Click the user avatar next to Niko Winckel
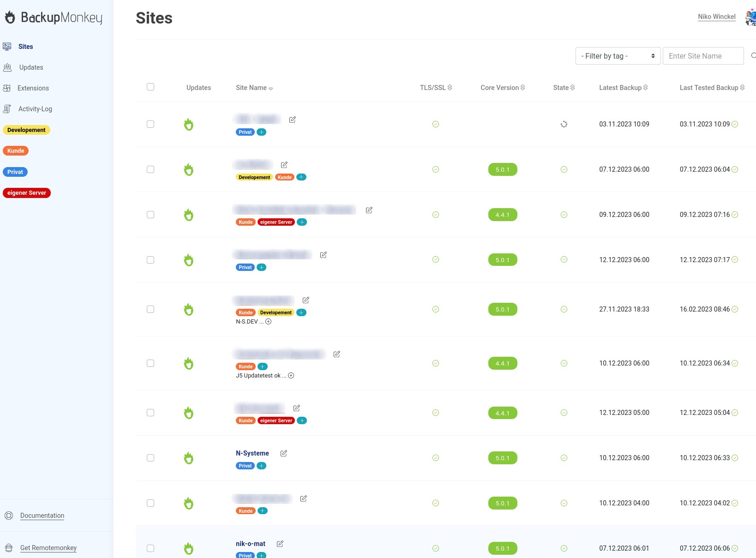Image resolution: width=756 pixels, height=558 pixels. pos(750,17)
